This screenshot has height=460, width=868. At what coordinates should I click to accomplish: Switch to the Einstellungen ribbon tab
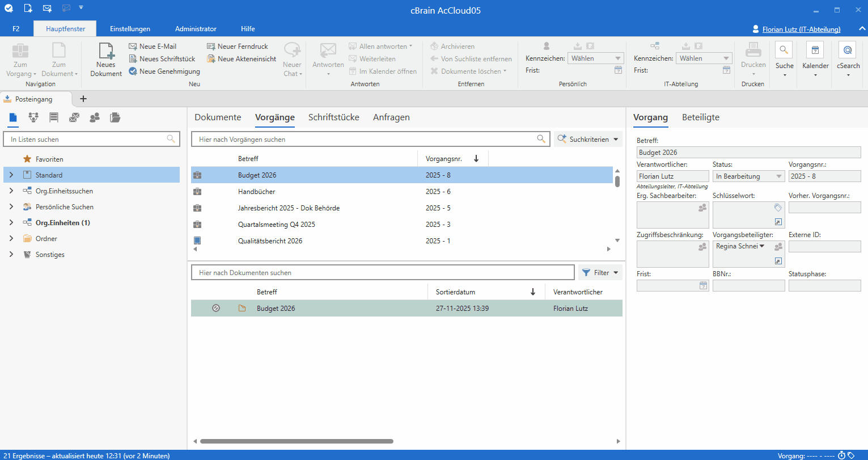click(x=130, y=29)
